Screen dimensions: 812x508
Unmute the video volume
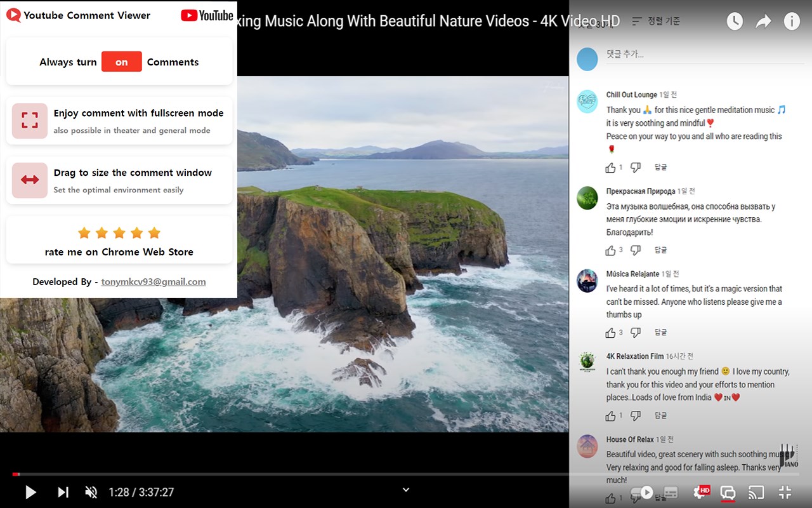coord(91,492)
